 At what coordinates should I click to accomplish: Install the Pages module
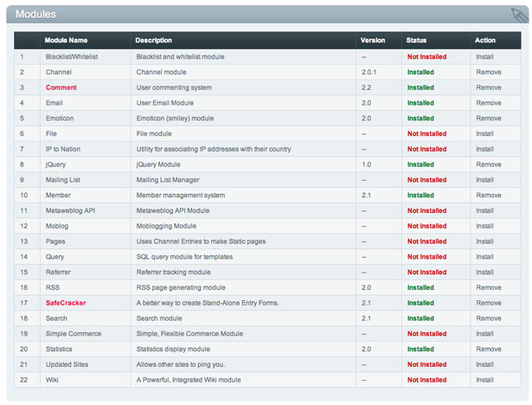click(x=484, y=241)
